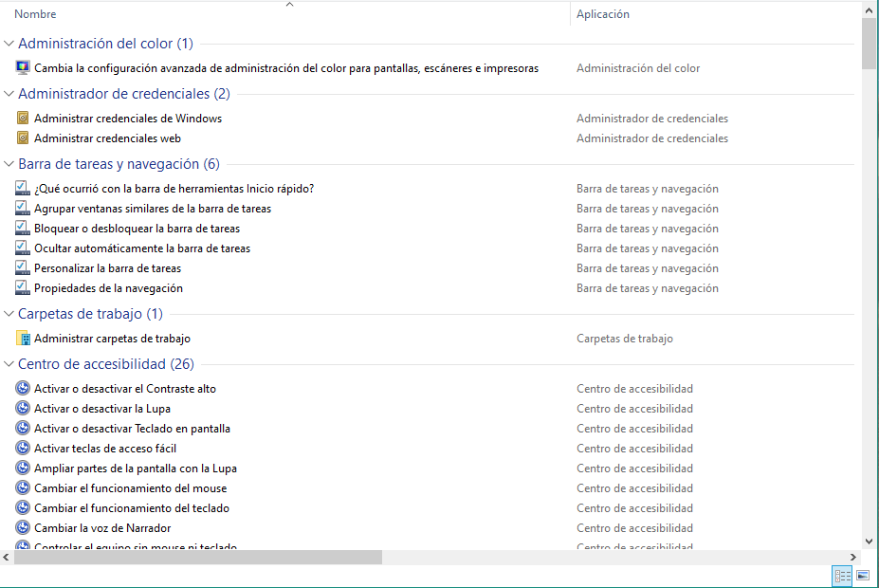
Task: Click the Administrar credenciales de Windows key icon
Action: (22, 118)
